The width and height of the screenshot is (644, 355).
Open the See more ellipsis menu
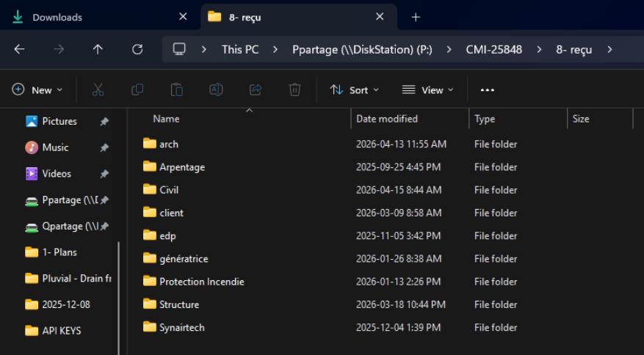[x=488, y=89]
